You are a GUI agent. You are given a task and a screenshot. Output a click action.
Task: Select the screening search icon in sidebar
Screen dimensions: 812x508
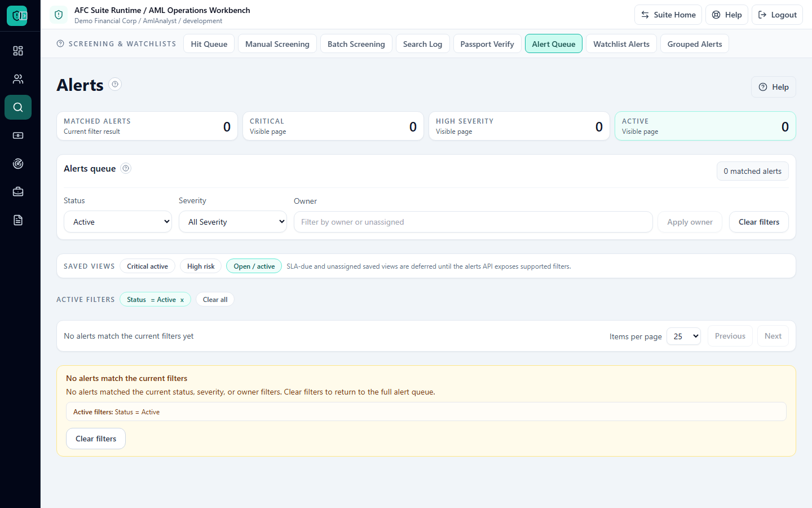point(18,107)
